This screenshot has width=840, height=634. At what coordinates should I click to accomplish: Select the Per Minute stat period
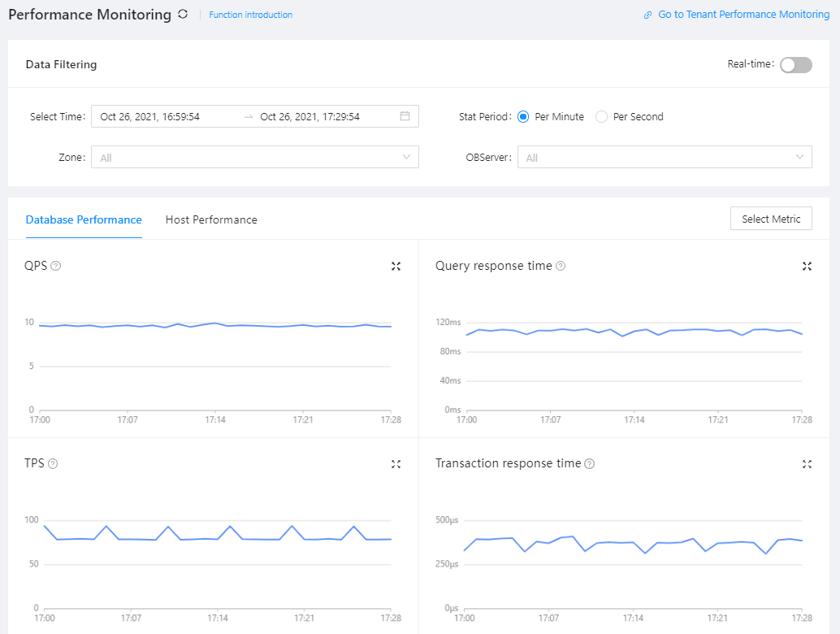pos(523,116)
